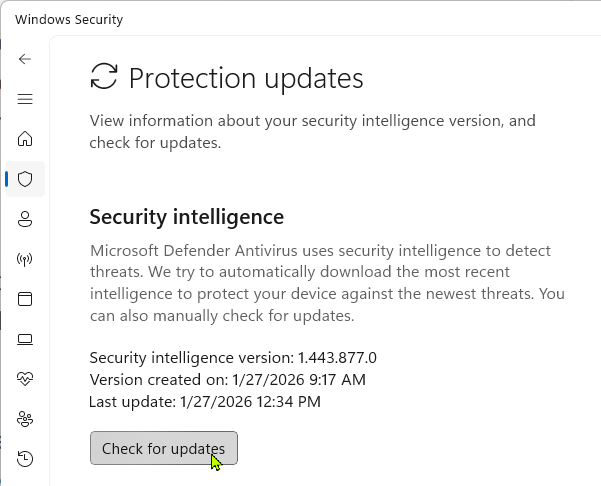The image size is (601, 486).
Task: Click the refresh icon beside Protection updates
Action: click(103, 77)
